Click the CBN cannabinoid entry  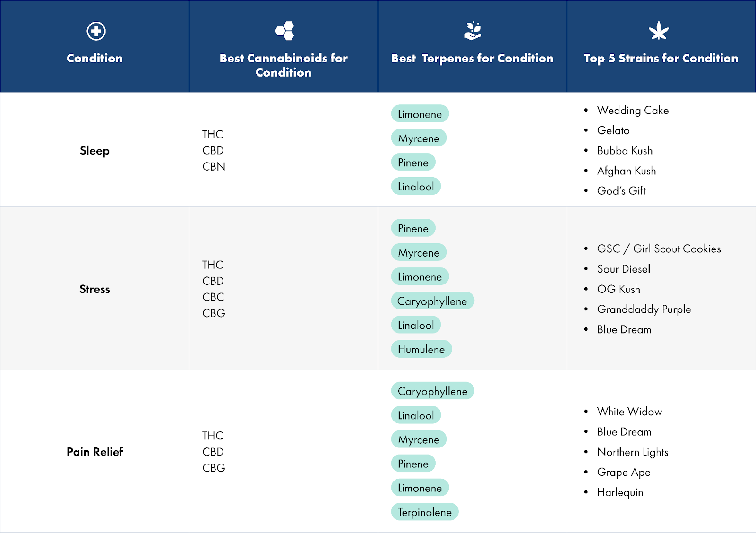pyautogui.click(x=214, y=166)
